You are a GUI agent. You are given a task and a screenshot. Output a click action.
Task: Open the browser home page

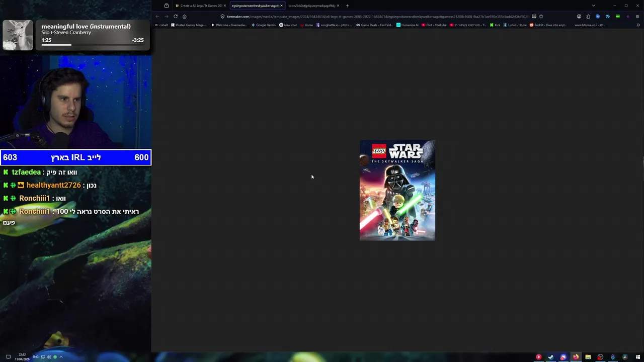click(184, 16)
